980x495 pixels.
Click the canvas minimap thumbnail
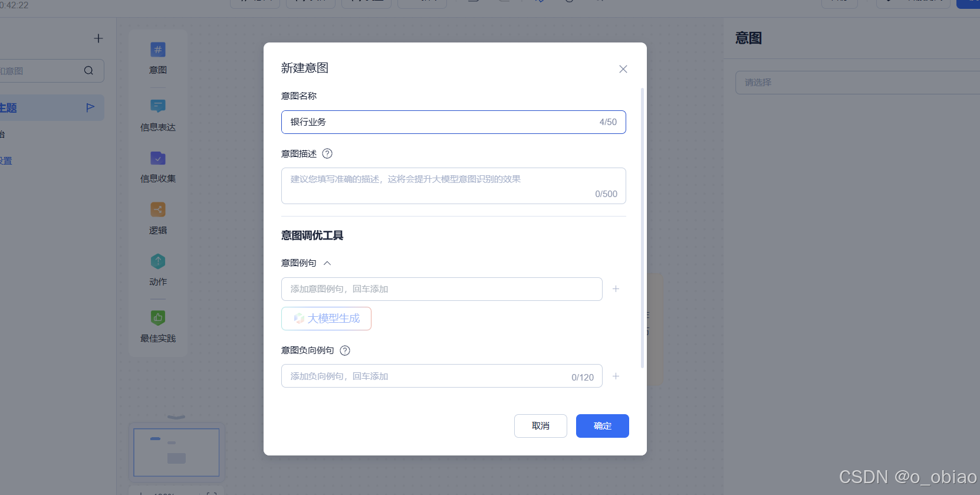[176, 453]
